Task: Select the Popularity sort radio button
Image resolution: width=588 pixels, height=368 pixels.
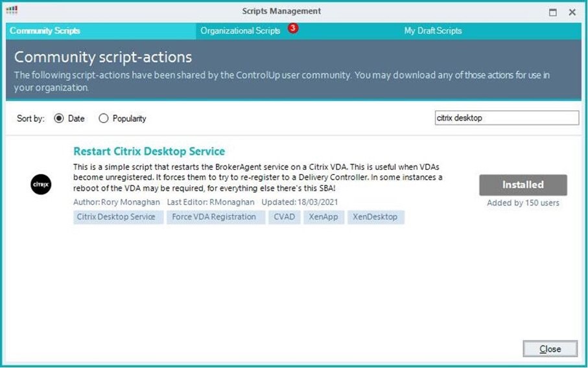Action: coord(103,119)
